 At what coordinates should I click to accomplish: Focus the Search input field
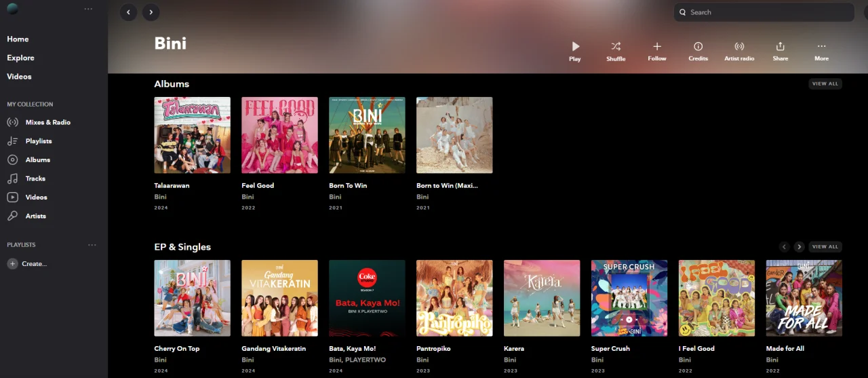tap(764, 12)
